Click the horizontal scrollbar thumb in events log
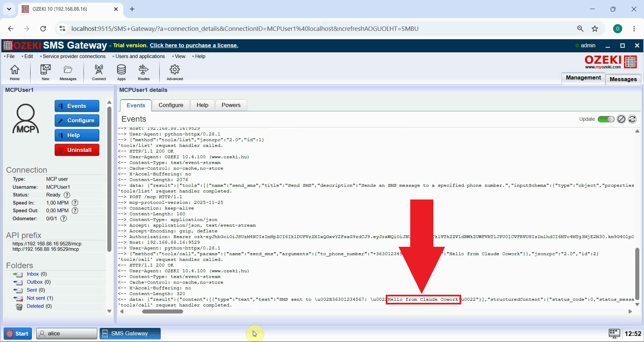 [162, 311]
